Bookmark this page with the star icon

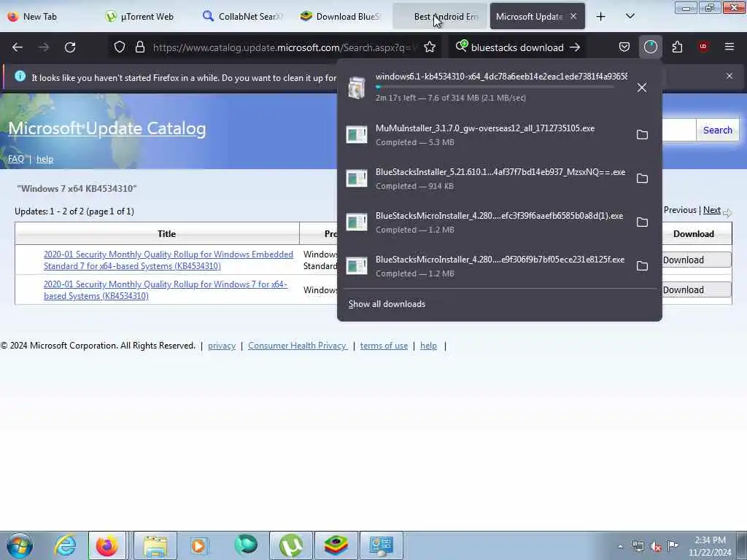click(429, 47)
